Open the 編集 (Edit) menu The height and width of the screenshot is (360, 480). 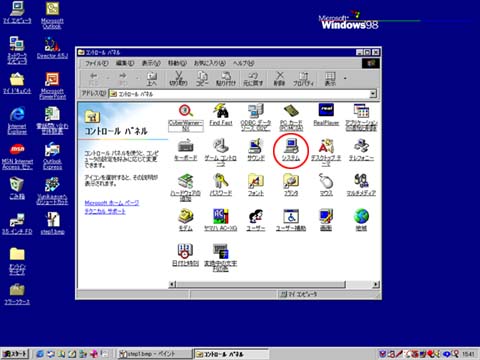pyautogui.click(x=125, y=63)
